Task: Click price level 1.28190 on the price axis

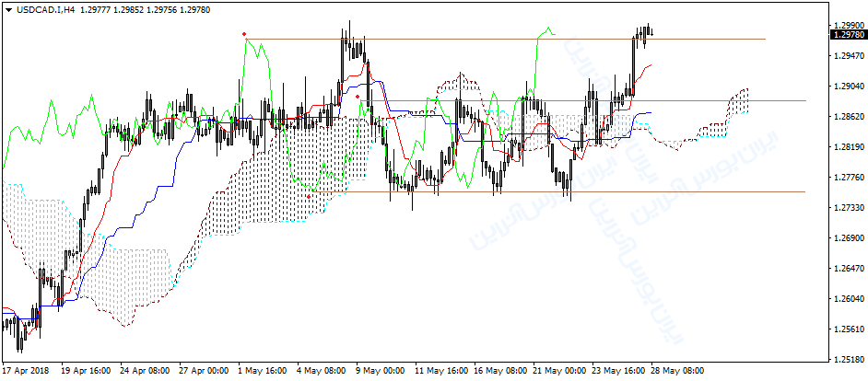Action: point(849,147)
